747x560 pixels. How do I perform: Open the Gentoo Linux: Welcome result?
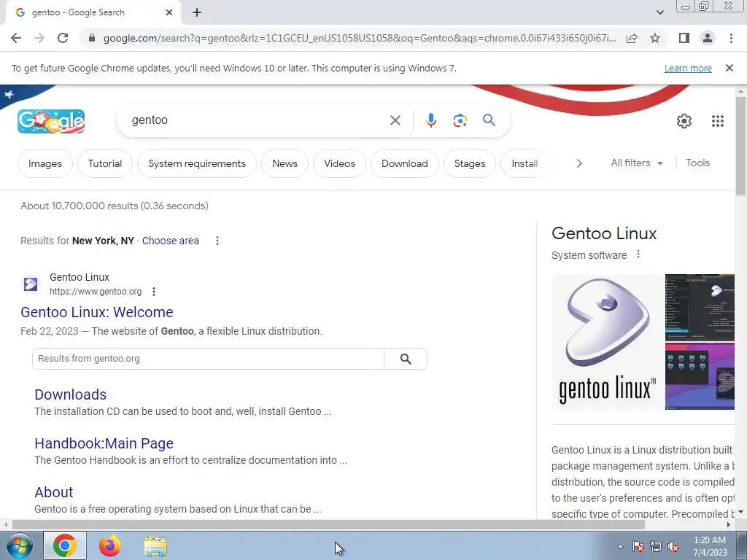pyautogui.click(x=97, y=312)
